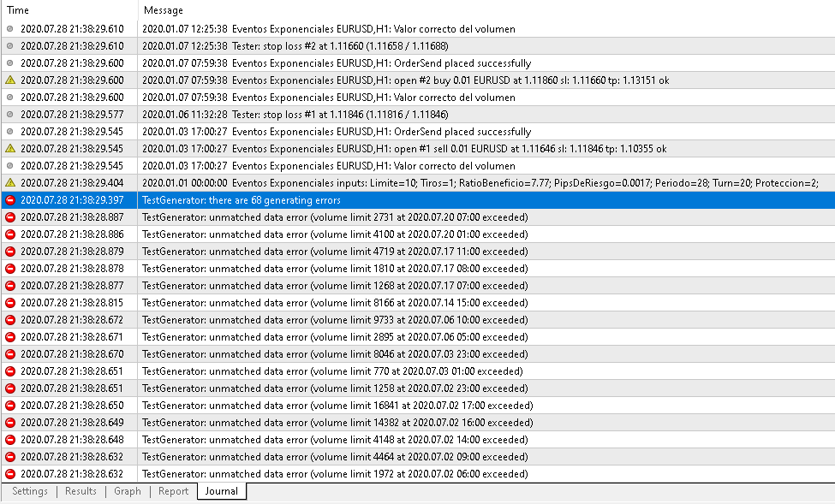Select message '2020.01.07 07:59:38 Valor correcto del volumen'
835x504 pixels.
pyautogui.click(x=329, y=98)
